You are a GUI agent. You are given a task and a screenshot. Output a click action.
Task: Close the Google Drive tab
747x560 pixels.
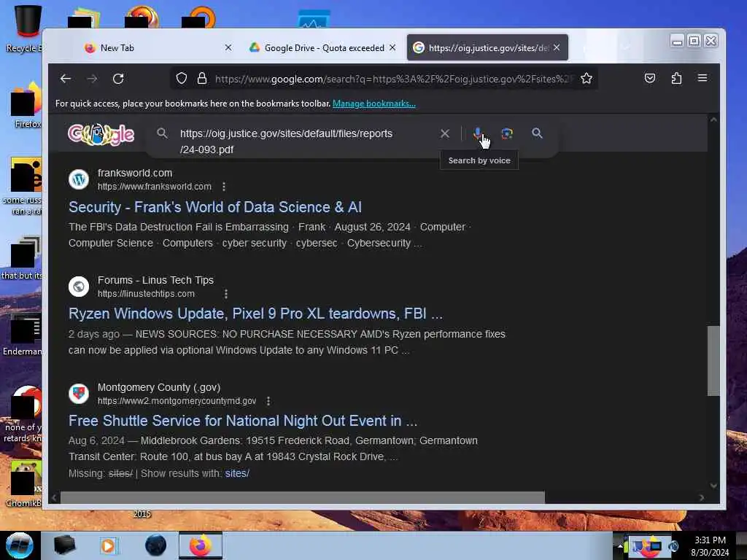[x=392, y=47]
